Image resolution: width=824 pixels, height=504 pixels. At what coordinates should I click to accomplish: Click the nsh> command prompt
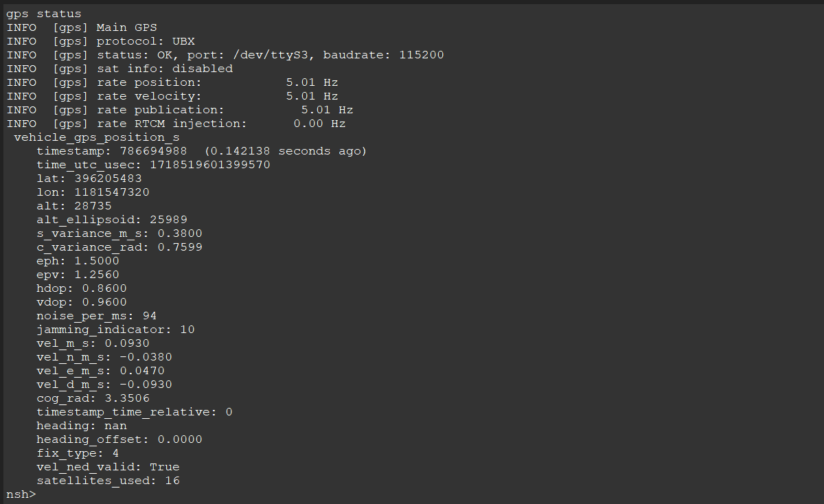point(21,494)
